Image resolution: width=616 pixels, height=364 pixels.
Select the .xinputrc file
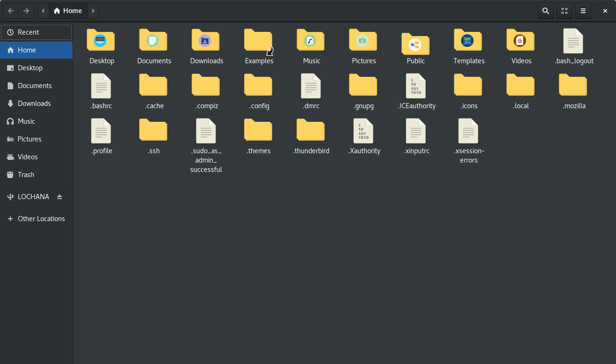pyautogui.click(x=416, y=131)
